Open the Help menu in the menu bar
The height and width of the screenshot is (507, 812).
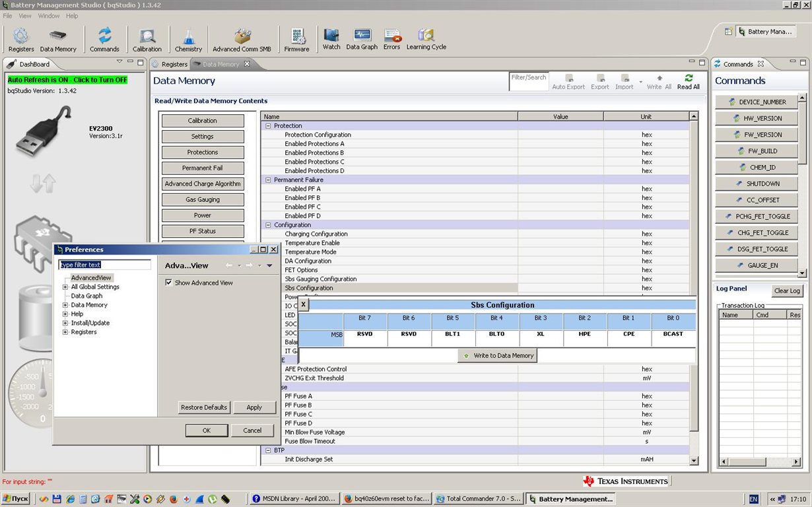coord(72,16)
